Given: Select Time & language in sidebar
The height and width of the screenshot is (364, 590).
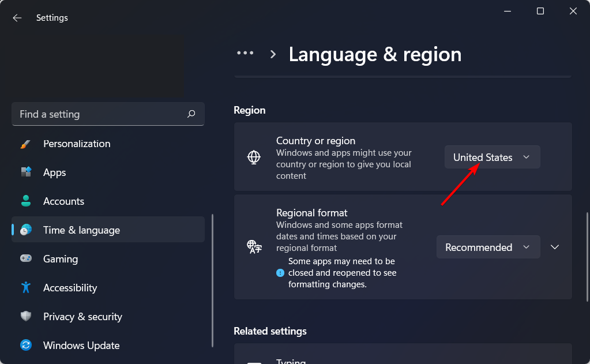Looking at the screenshot, I should (x=108, y=230).
